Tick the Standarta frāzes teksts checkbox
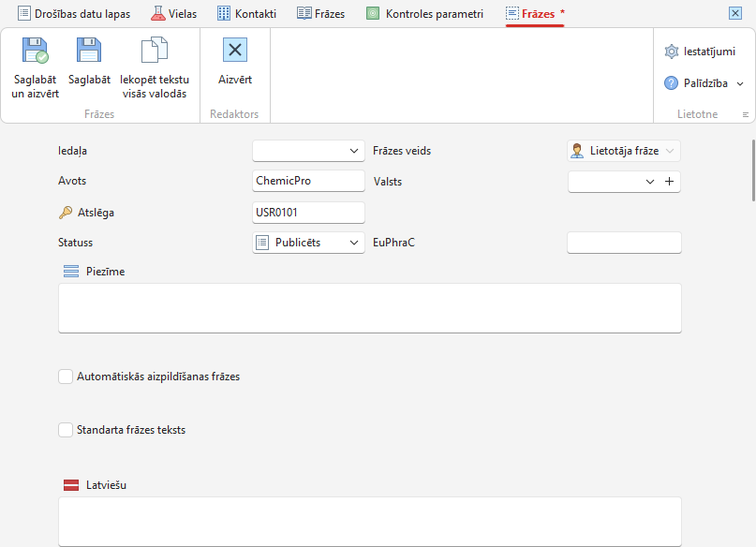Image resolution: width=756 pixels, height=547 pixels. tap(66, 430)
